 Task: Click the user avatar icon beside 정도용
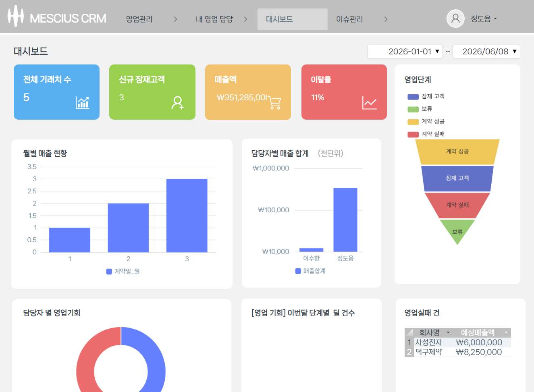(x=455, y=19)
